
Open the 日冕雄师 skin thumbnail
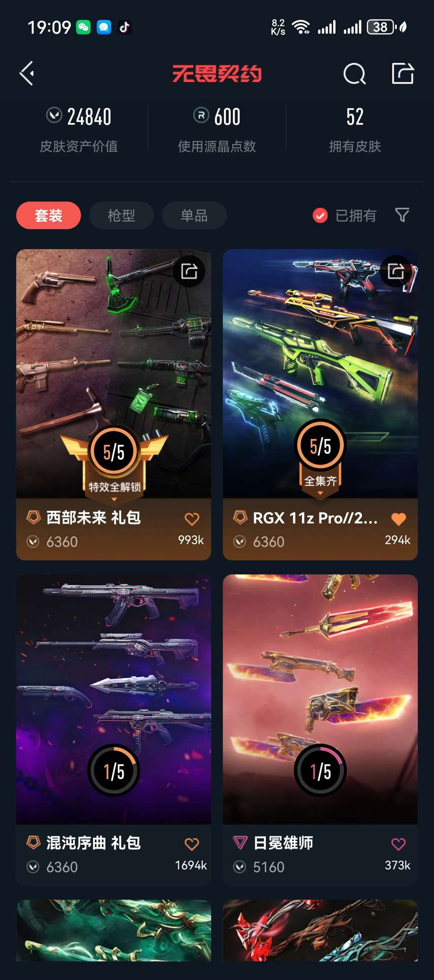(320, 699)
